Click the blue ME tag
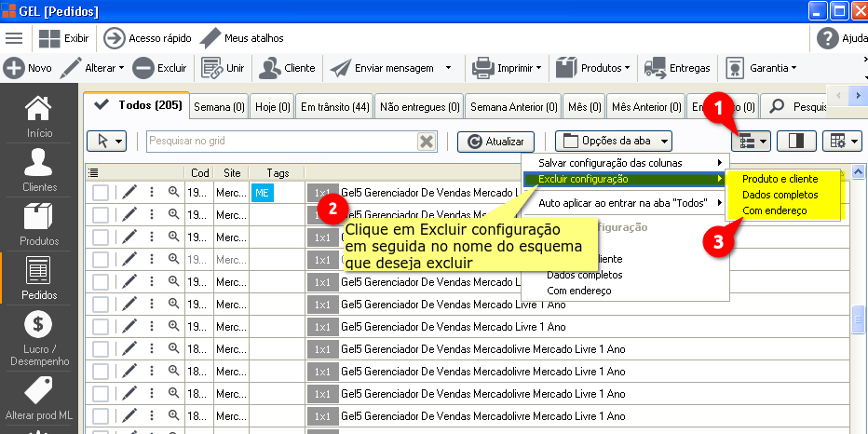The height and width of the screenshot is (434, 868). [x=263, y=193]
